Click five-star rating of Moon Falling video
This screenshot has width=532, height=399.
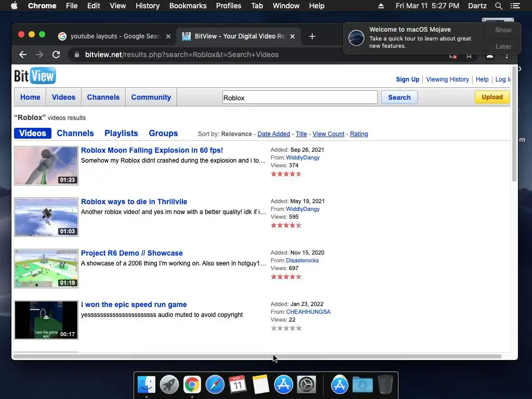(286, 174)
